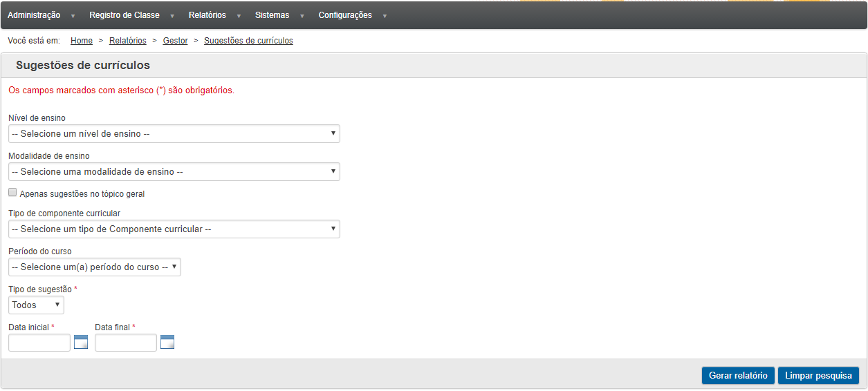Click the Limpar pesquisa button
The image size is (868, 391).
pyautogui.click(x=818, y=376)
